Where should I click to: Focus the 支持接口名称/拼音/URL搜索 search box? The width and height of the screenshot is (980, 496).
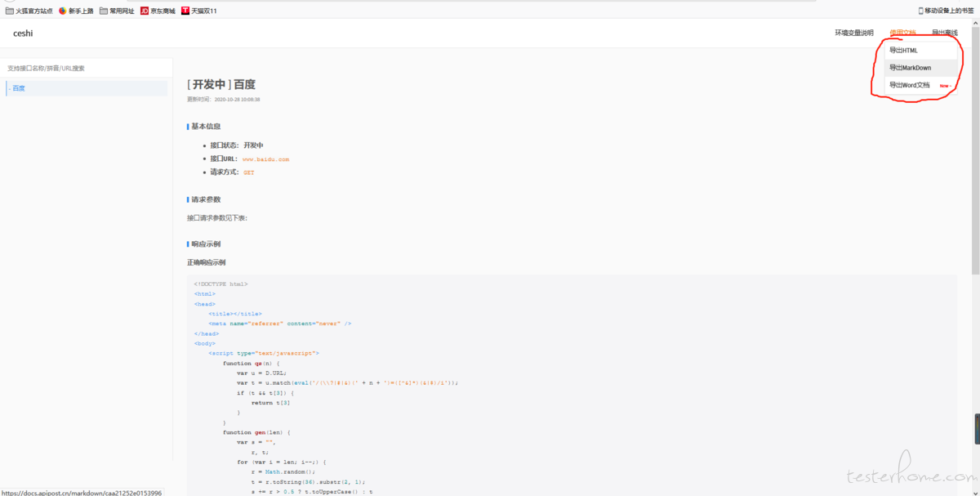(86, 69)
